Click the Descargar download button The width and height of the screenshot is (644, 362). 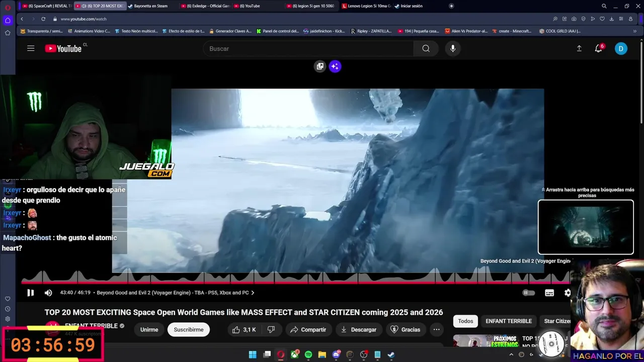pyautogui.click(x=358, y=329)
